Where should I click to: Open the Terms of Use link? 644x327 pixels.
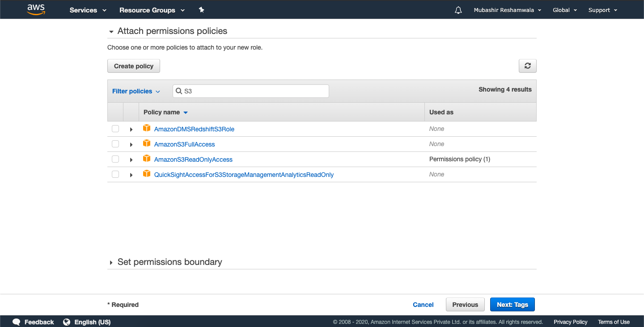pyautogui.click(x=614, y=322)
